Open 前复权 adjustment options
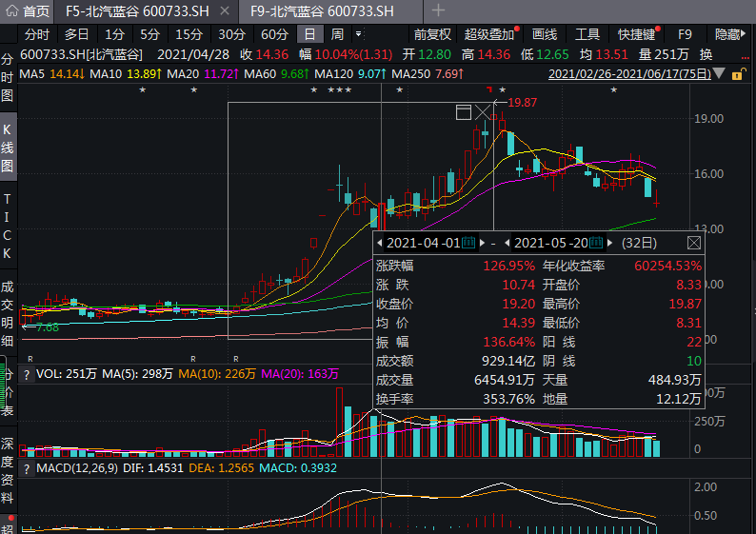The image size is (756, 534). (432, 34)
